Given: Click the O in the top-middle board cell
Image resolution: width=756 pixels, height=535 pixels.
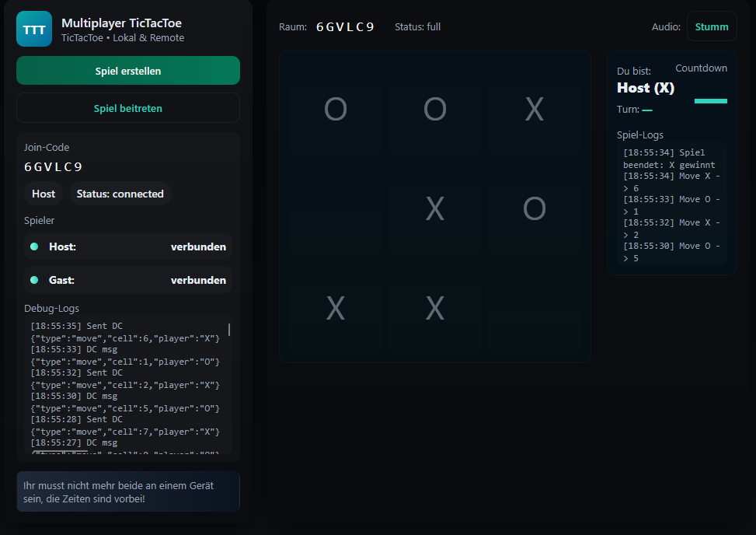Looking at the screenshot, I should [435, 109].
